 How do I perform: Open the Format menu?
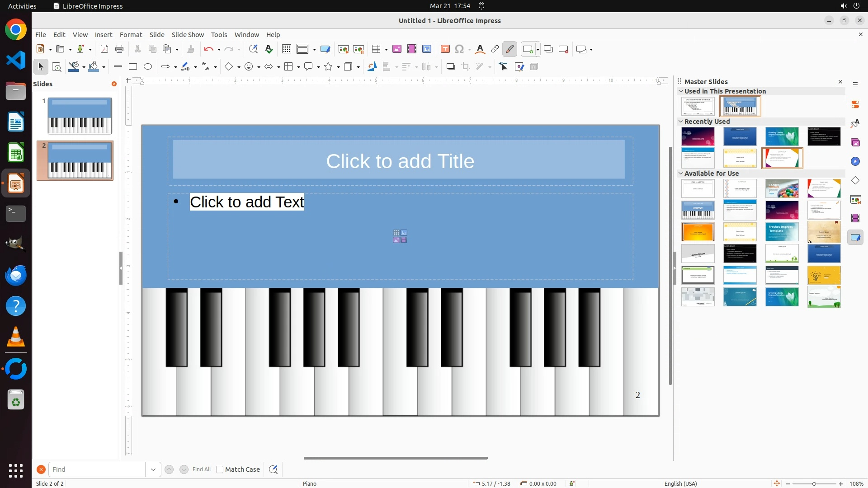(x=131, y=35)
